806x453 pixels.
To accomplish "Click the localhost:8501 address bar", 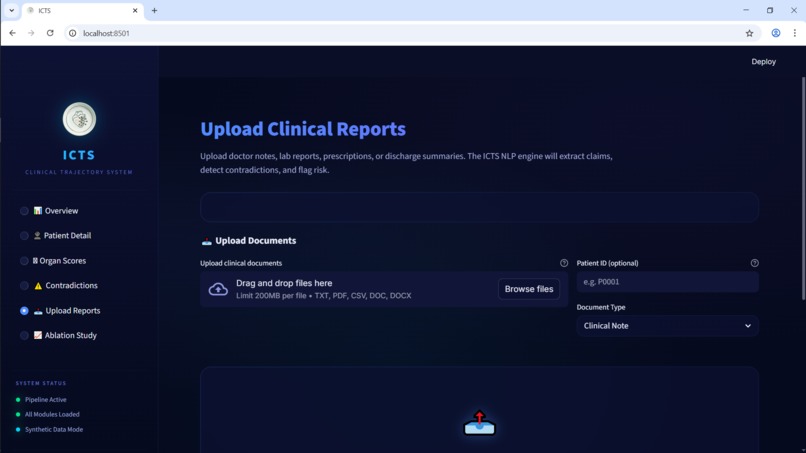I will 411,33.
